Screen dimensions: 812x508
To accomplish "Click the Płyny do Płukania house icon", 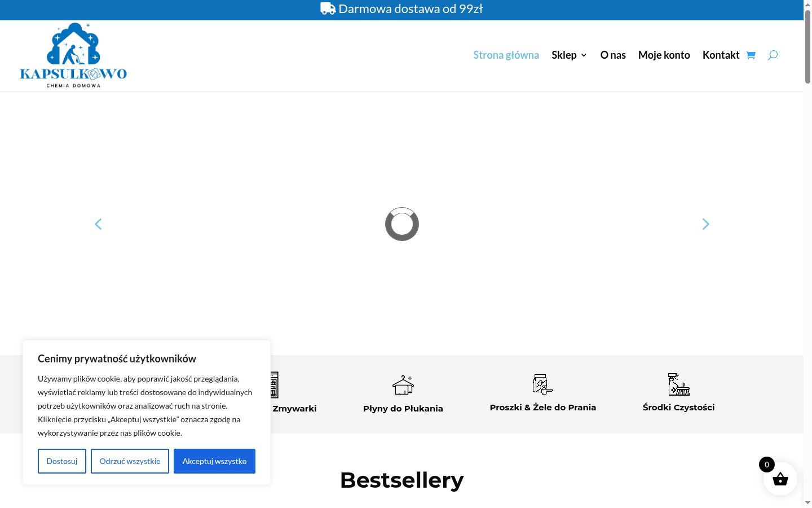I will [x=403, y=385].
